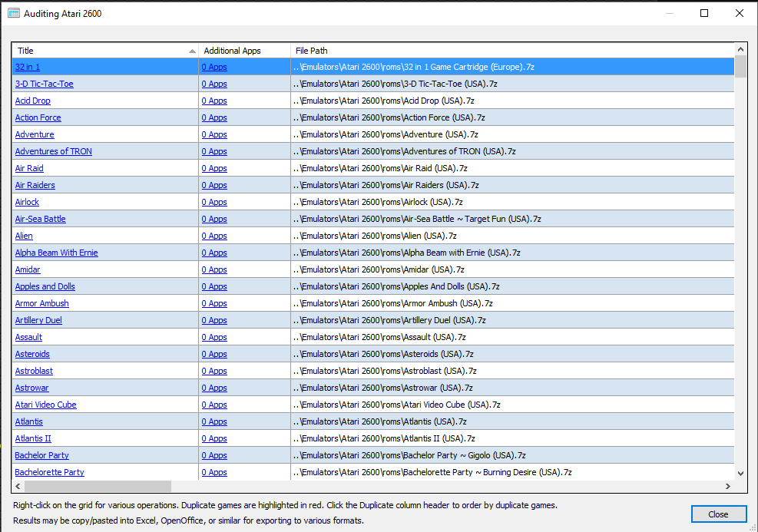Screen dimensions: 758x532
Task: Select the Apples And Dolls (USA).7z path
Action: [x=396, y=286]
